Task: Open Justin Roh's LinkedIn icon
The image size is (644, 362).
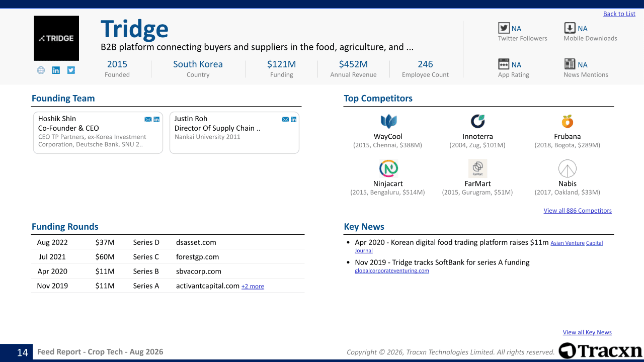Action: click(x=294, y=119)
